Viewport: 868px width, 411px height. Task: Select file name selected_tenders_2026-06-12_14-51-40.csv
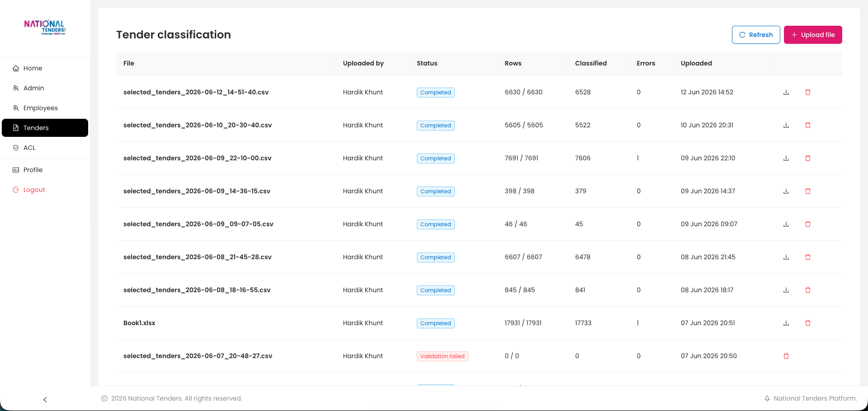pyautogui.click(x=196, y=92)
